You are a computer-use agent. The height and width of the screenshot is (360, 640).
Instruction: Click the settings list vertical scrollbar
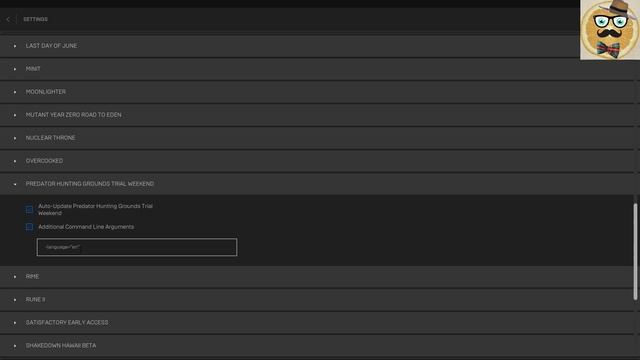[x=636, y=251]
